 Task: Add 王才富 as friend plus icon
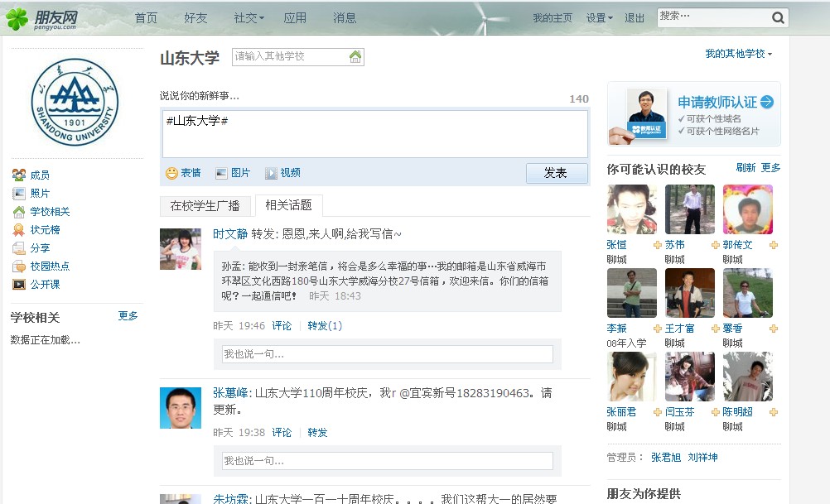[x=715, y=329]
